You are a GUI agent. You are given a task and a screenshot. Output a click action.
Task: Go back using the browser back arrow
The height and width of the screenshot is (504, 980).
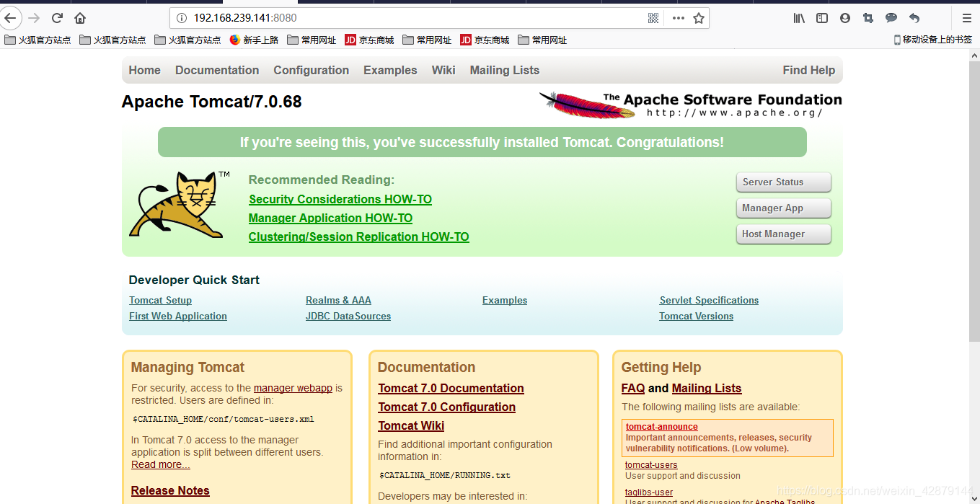pyautogui.click(x=9, y=18)
